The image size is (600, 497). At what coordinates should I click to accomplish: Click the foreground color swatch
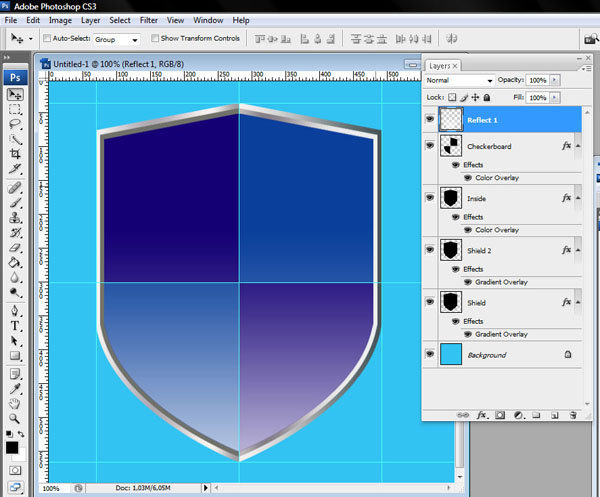pyautogui.click(x=12, y=447)
